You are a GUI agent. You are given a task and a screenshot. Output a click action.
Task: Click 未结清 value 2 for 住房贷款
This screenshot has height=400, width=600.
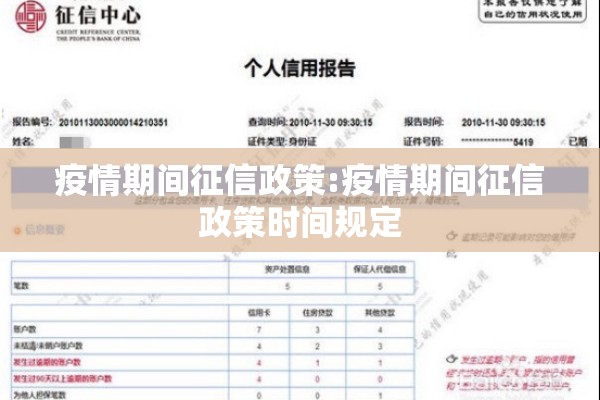click(x=317, y=346)
